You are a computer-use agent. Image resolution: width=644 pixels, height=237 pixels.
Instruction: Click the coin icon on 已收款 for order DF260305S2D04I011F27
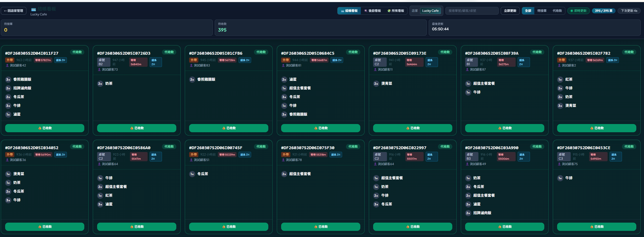click(40, 128)
